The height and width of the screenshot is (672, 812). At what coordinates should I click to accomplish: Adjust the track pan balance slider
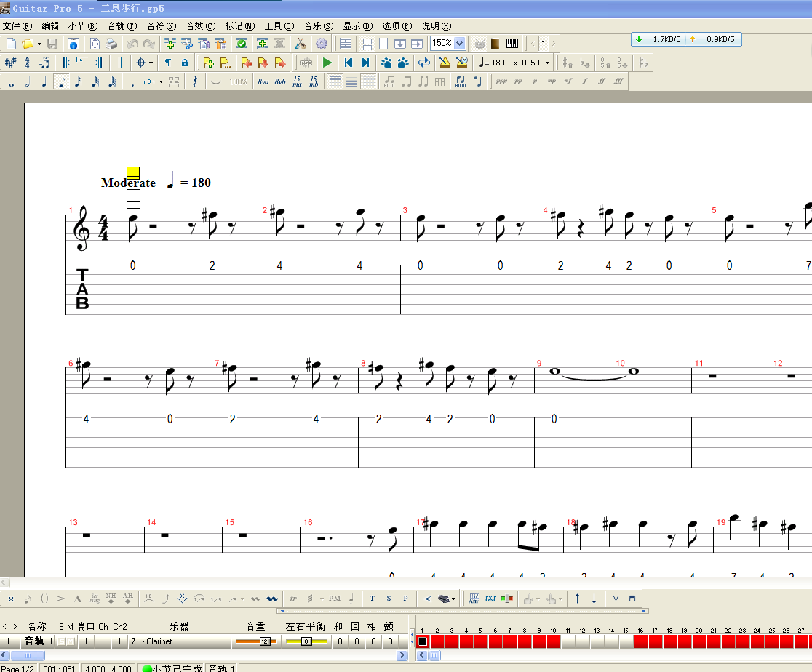click(306, 641)
